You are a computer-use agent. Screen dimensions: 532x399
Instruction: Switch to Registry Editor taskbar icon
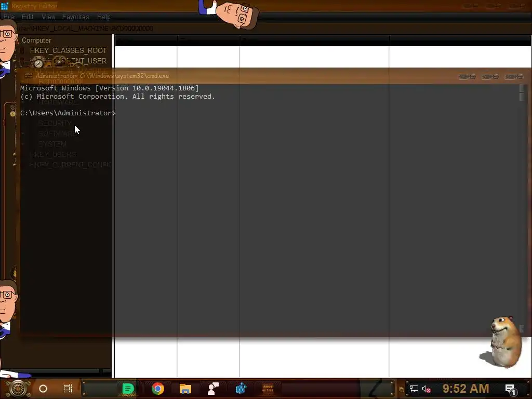[x=241, y=389]
